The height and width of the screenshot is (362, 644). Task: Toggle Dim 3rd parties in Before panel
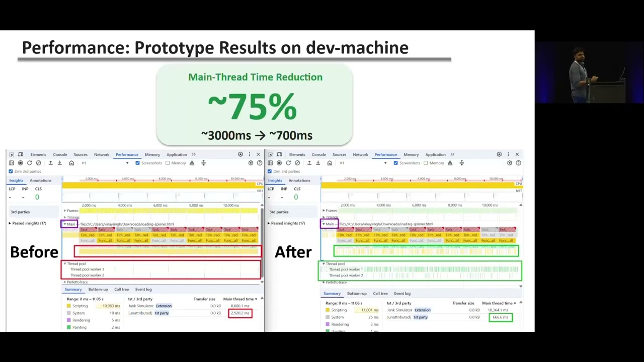point(11,171)
